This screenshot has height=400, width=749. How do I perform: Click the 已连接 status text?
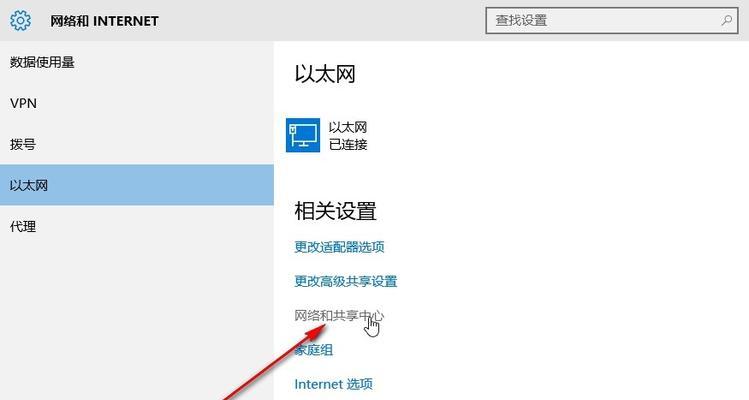pos(348,144)
